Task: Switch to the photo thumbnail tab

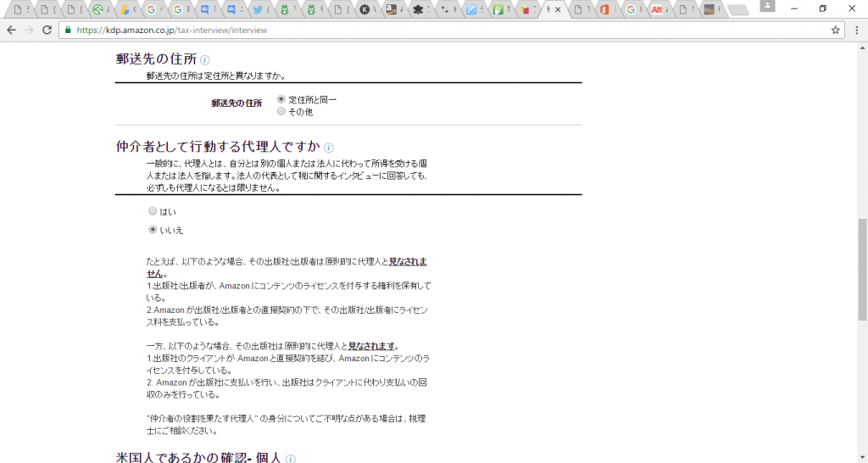Action: 709,9
